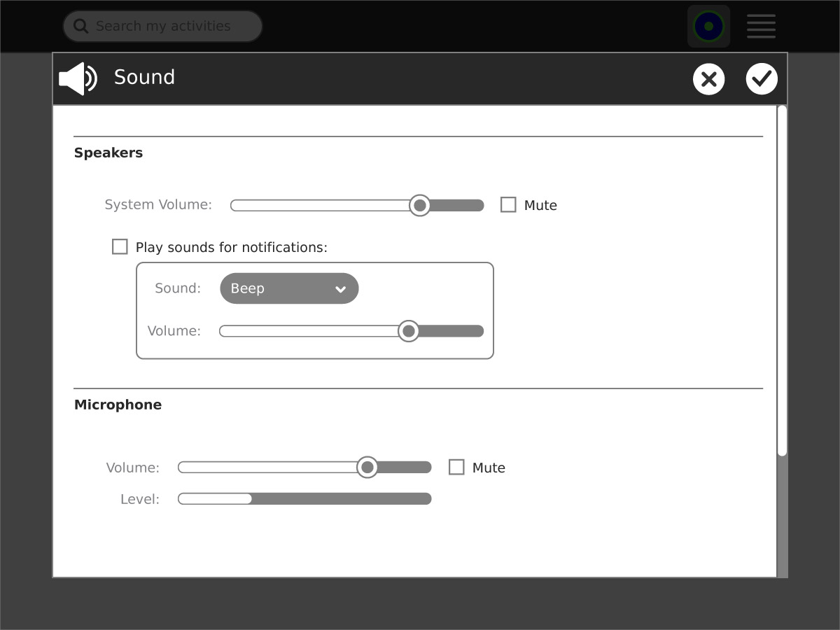Enable Play sounds for notifications
This screenshot has width=840, height=630.
click(x=120, y=247)
